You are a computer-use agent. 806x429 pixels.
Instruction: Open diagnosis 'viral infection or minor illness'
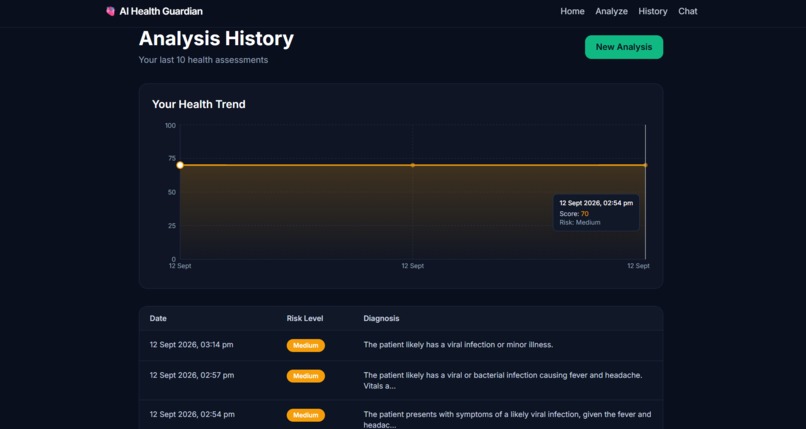coord(458,345)
